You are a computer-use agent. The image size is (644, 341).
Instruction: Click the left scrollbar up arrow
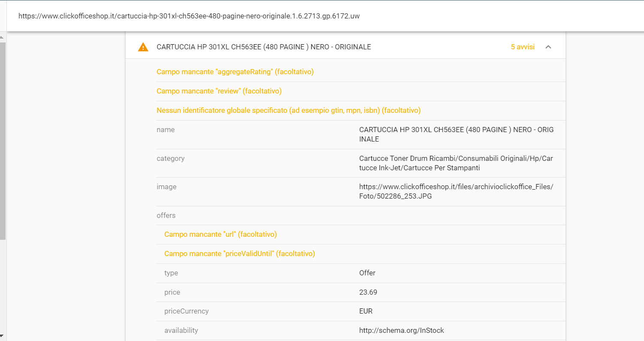2,37
